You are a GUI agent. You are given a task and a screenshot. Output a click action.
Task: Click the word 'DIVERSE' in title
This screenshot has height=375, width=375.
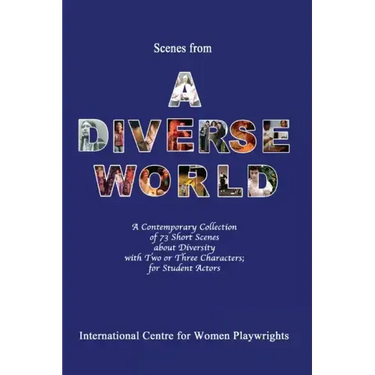coord(184,136)
